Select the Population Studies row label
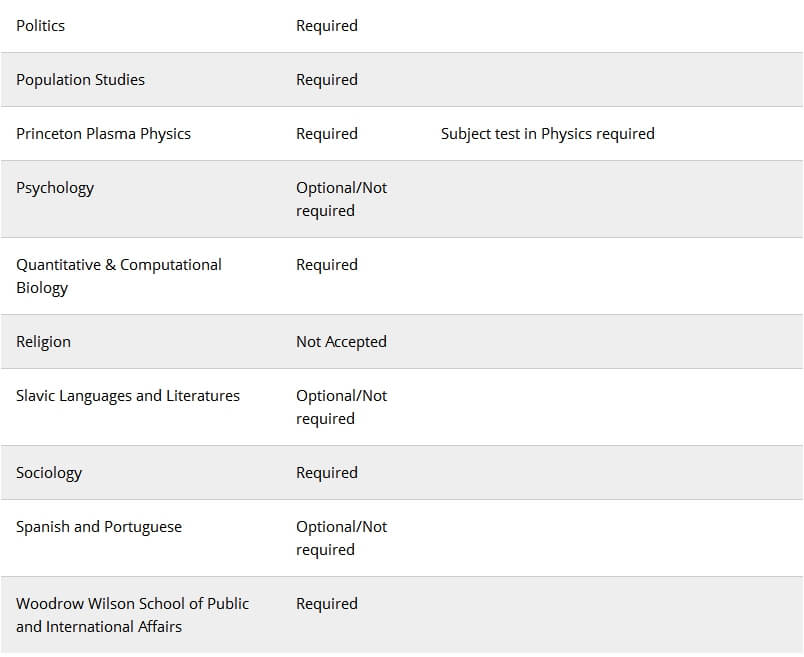The image size is (804, 657). pos(81,80)
